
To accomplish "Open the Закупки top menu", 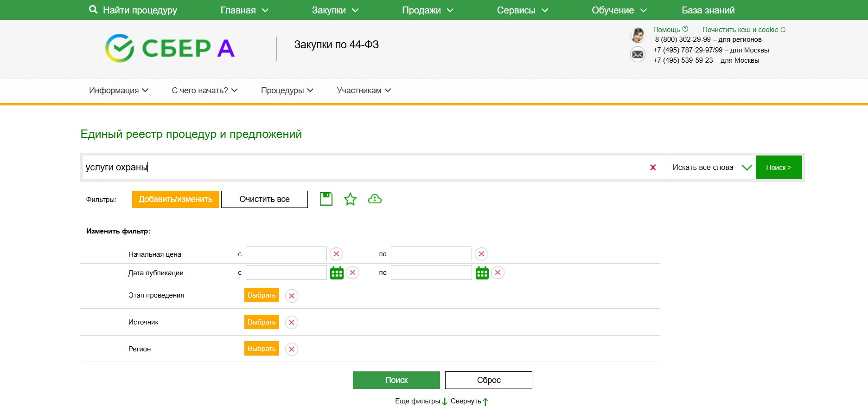I will [335, 10].
